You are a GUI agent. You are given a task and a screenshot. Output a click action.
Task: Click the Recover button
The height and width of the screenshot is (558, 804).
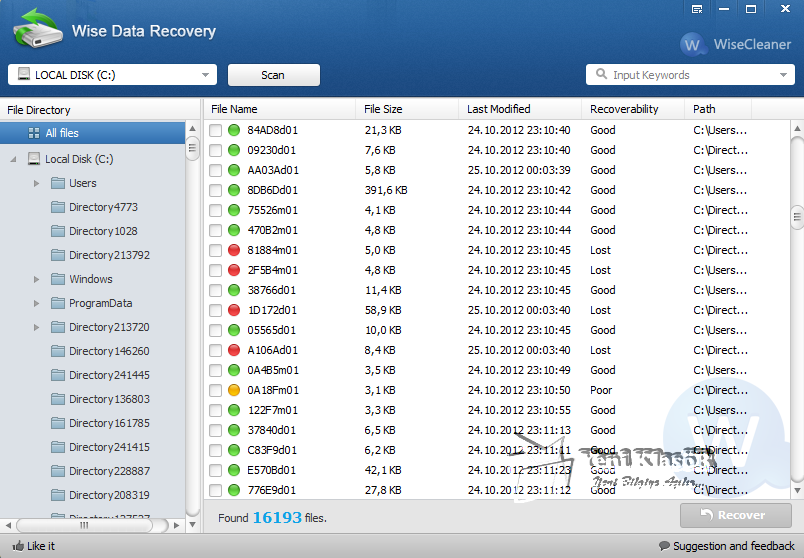[736, 515]
